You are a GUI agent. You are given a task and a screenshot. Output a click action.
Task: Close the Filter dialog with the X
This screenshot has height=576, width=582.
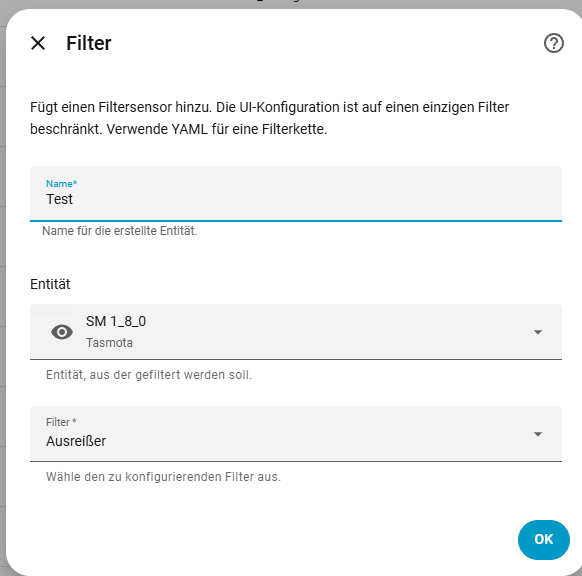pos(38,43)
